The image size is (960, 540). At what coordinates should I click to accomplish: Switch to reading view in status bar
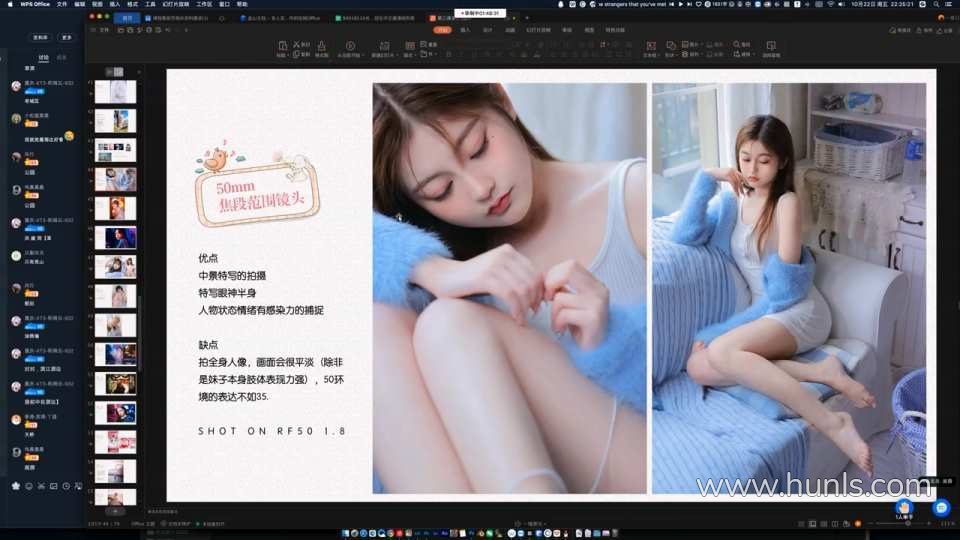(834, 524)
